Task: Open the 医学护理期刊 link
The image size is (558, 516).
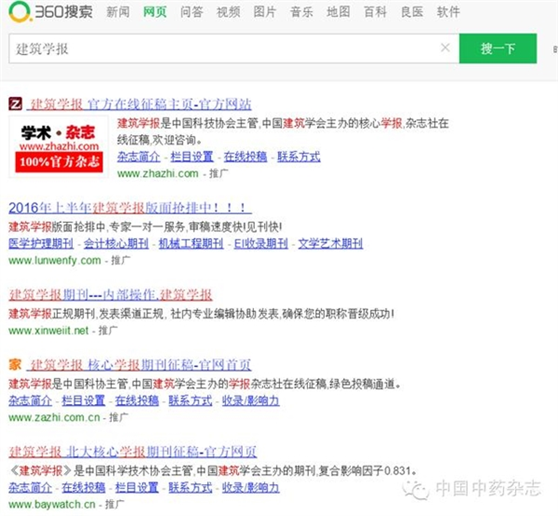Action: 41,243
